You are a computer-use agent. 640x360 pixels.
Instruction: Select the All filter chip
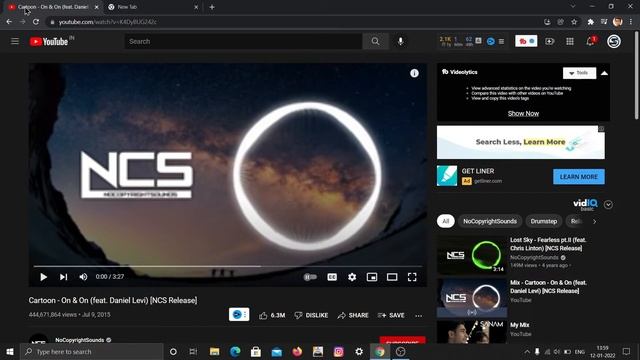click(x=445, y=221)
